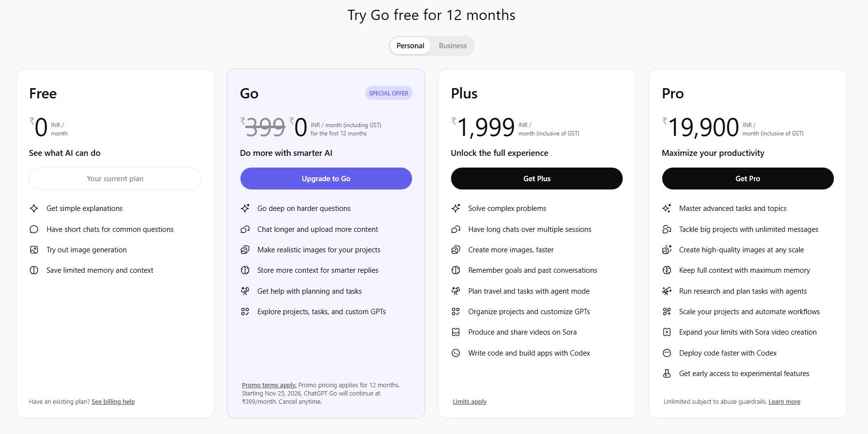This screenshot has width=868, height=434.
Task: Open the Promo terms apply link
Action: click(x=269, y=384)
